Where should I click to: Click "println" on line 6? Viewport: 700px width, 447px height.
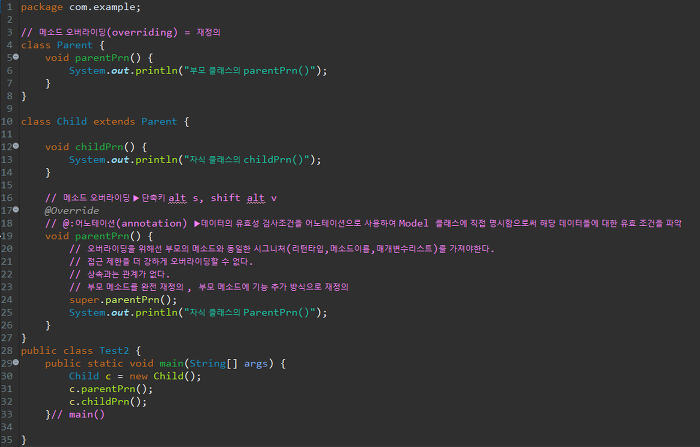pyautogui.click(x=156, y=71)
